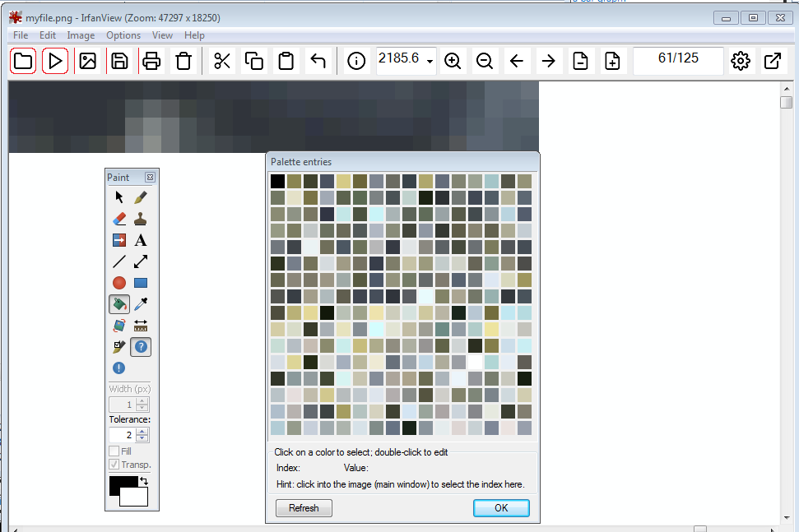Image resolution: width=799 pixels, height=532 pixels.
Task: Activate the color picker eyedropper tool
Action: (141, 304)
